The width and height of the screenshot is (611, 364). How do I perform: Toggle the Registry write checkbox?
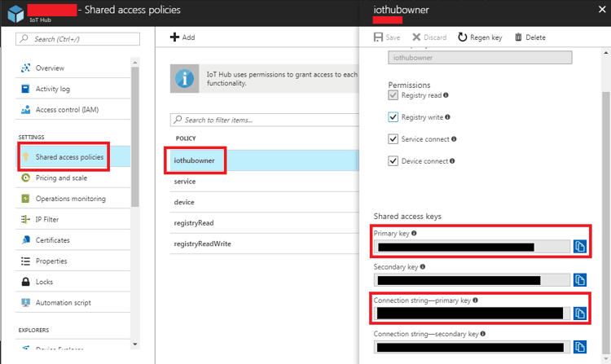393,117
